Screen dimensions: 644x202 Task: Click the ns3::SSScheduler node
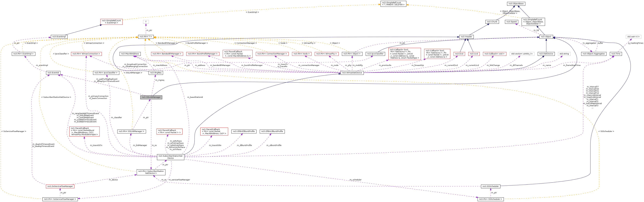pos(490,186)
